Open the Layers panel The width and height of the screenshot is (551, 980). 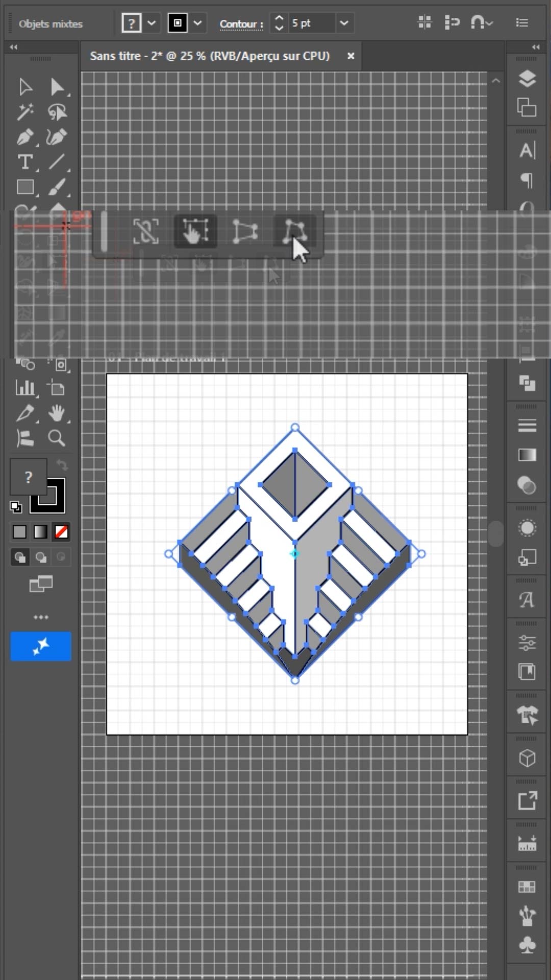pos(527,79)
